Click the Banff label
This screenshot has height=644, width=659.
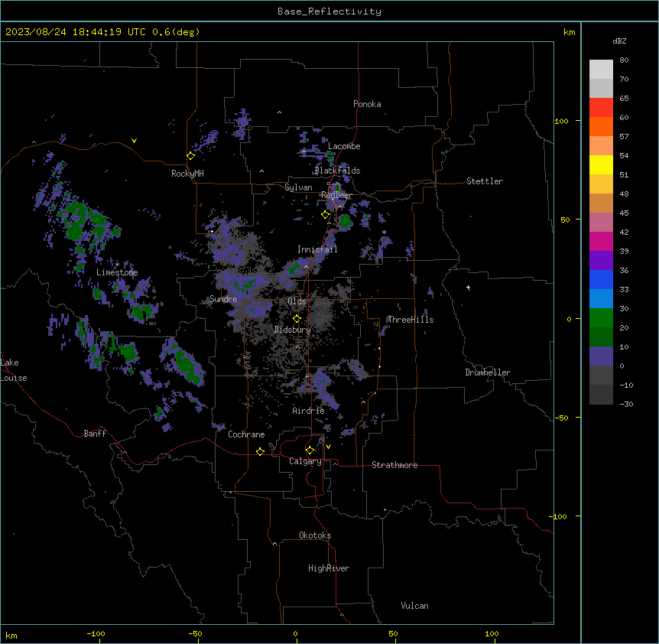[x=95, y=434]
